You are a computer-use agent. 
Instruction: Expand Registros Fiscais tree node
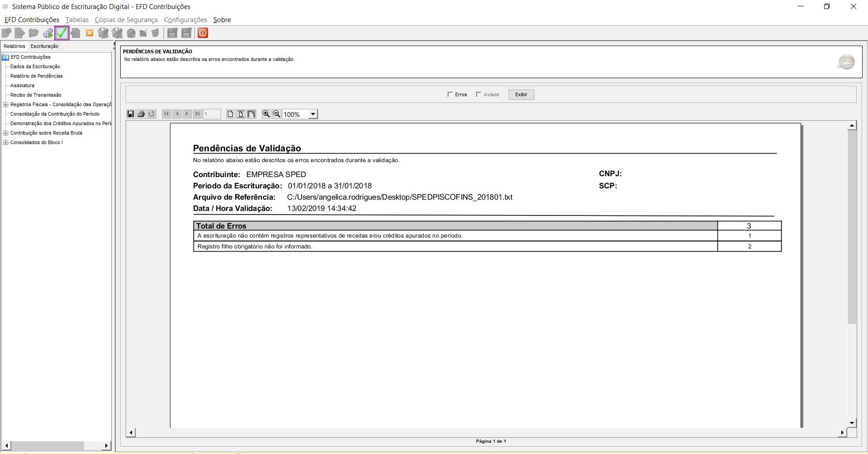6,104
